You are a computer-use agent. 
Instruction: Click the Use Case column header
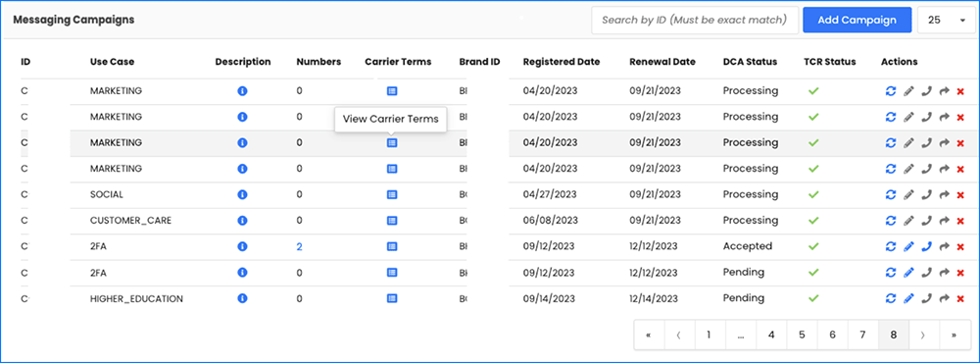[112, 62]
